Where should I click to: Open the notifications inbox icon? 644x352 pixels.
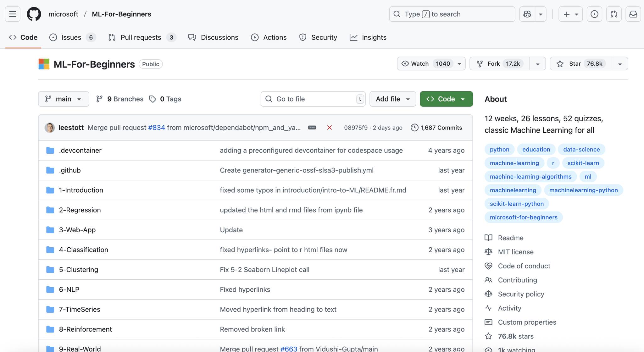tap(633, 14)
